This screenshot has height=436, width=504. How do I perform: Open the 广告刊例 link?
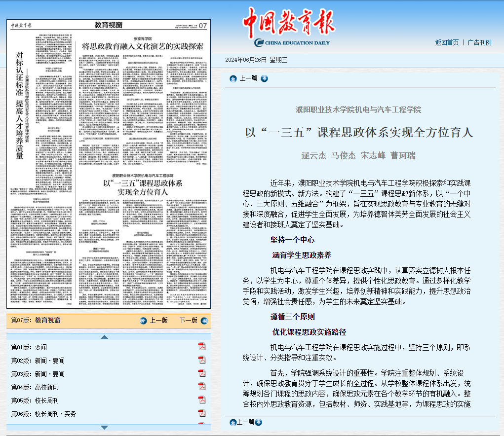(x=479, y=43)
